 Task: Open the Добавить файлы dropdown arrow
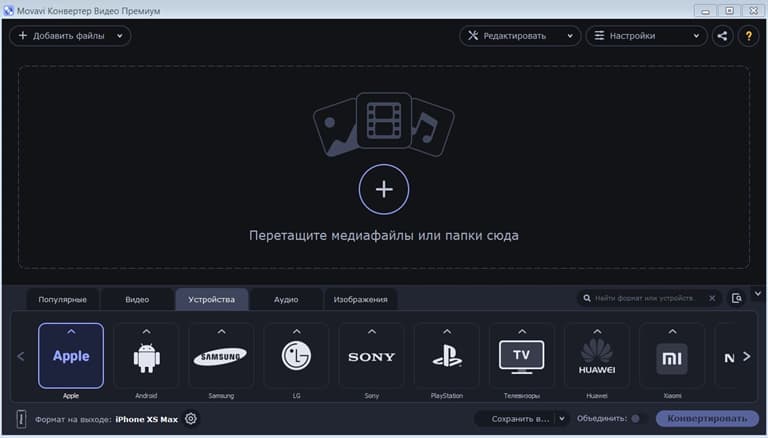pos(120,36)
